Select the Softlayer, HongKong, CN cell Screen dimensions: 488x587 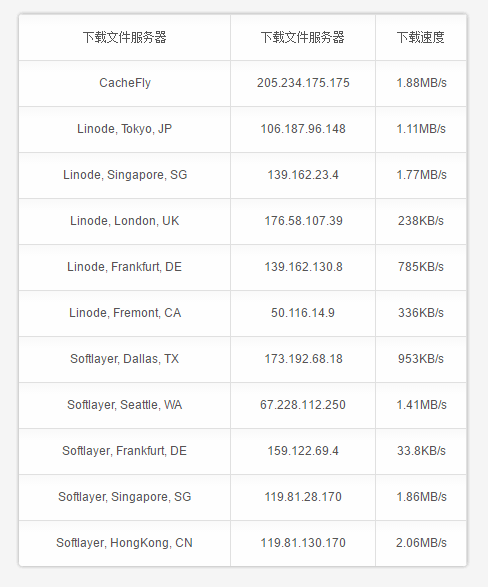125,543
